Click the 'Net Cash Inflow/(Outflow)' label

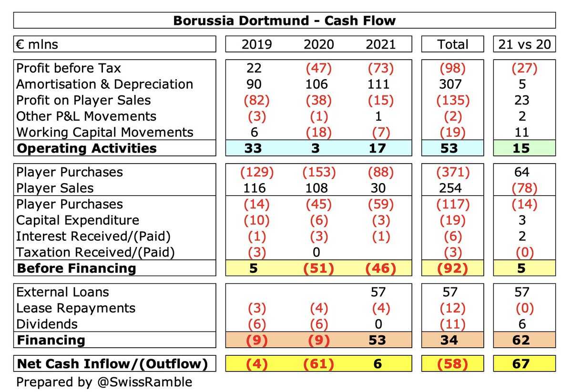pos(112,364)
